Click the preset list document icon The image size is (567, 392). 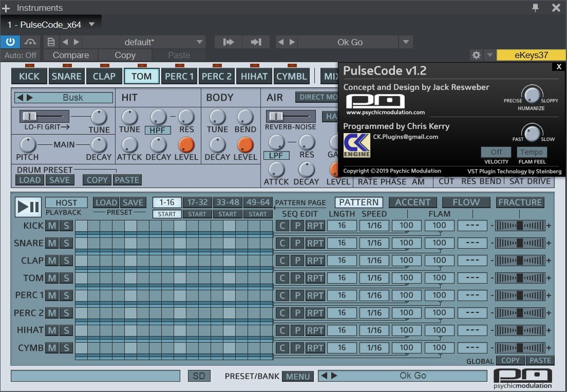(x=51, y=42)
